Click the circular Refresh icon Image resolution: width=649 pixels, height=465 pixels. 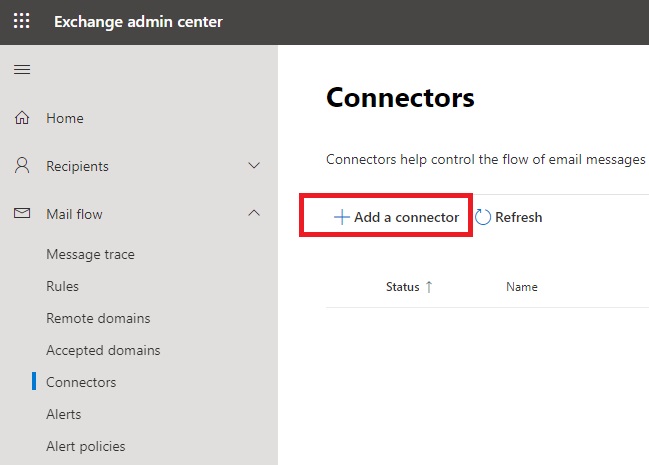click(483, 217)
